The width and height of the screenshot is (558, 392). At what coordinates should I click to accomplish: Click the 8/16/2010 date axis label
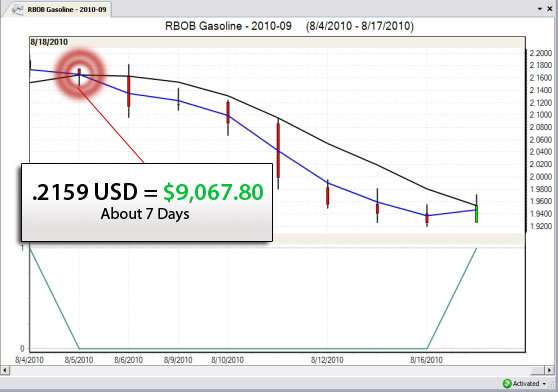(426, 360)
